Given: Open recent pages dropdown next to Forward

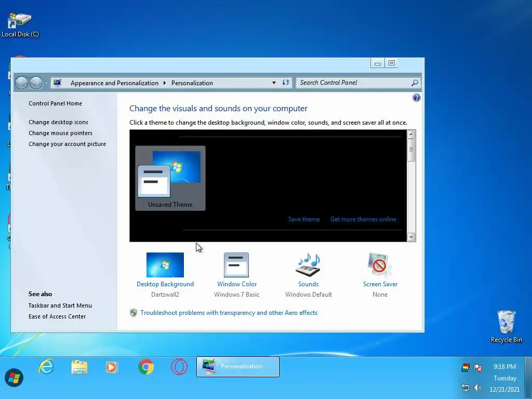Looking at the screenshot, I should pos(46,83).
